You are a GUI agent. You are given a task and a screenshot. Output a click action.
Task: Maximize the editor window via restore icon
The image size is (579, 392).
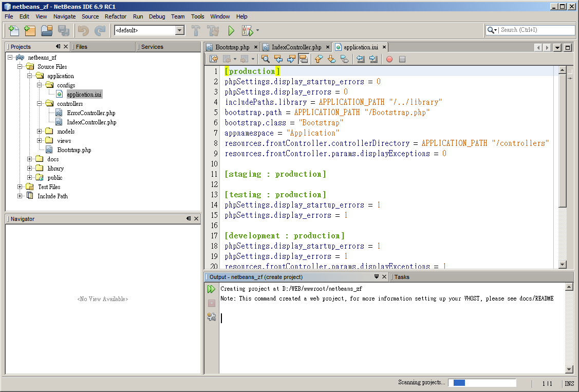(x=568, y=47)
